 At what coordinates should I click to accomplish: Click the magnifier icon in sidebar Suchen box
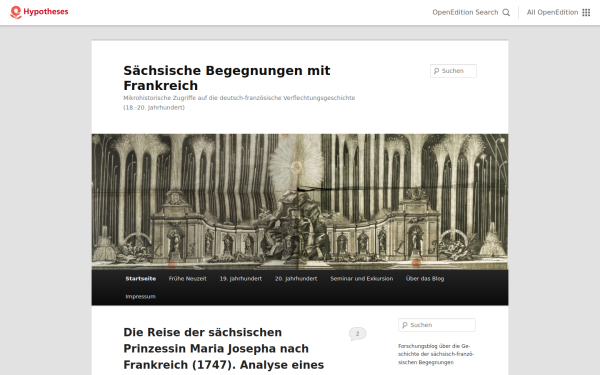(x=404, y=325)
